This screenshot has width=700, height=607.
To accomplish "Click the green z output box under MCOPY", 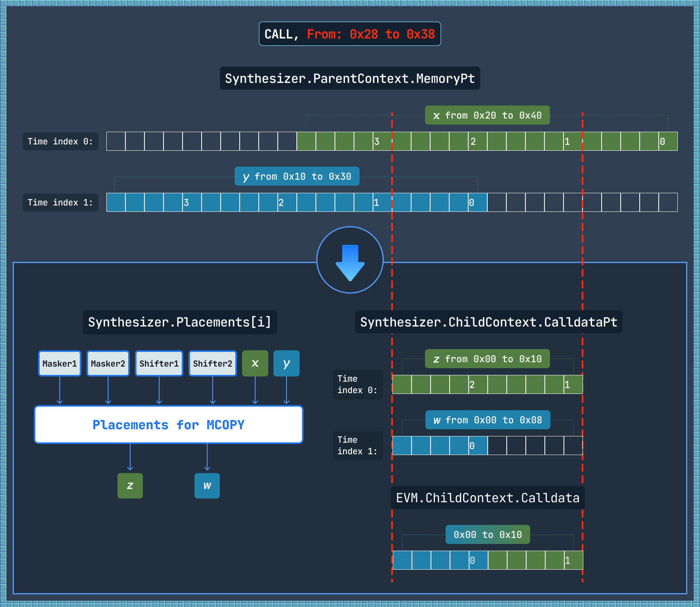I will [130, 486].
